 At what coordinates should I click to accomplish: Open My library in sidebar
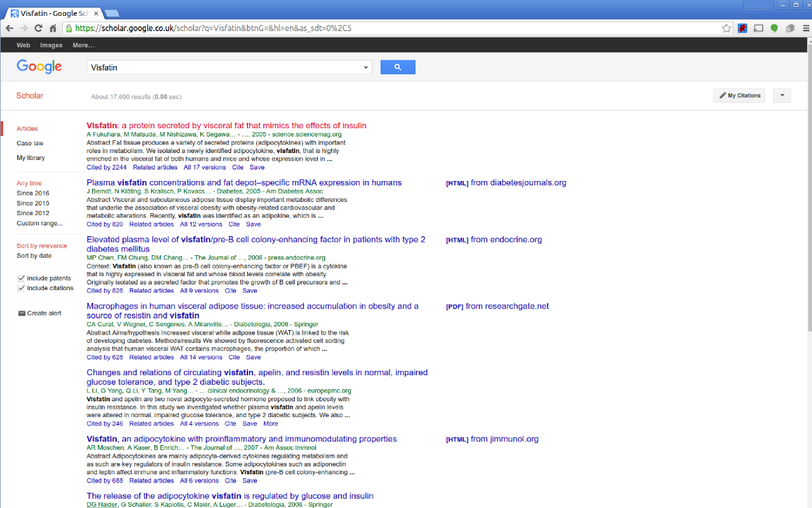pos(30,158)
